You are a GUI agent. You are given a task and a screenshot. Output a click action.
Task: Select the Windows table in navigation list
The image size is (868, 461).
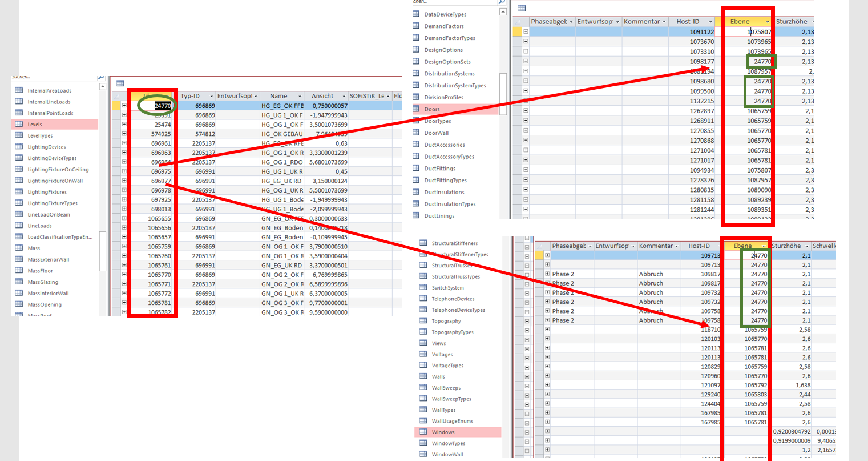pyautogui.click(x=458, y=432)
